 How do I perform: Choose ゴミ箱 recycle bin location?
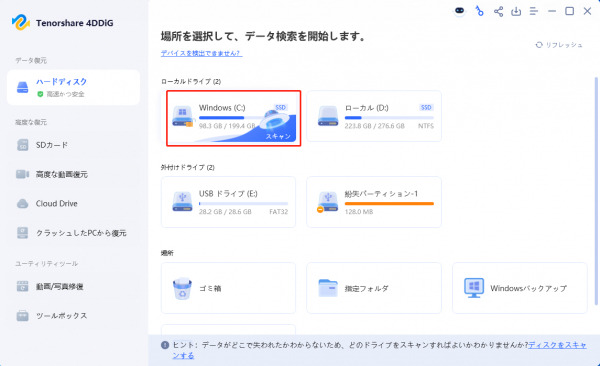[228, 288]
